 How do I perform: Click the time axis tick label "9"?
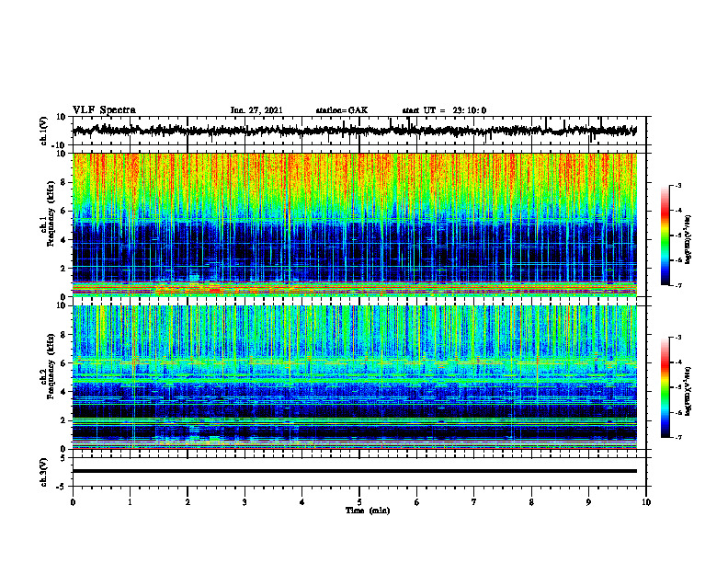(x=588, y=502)
